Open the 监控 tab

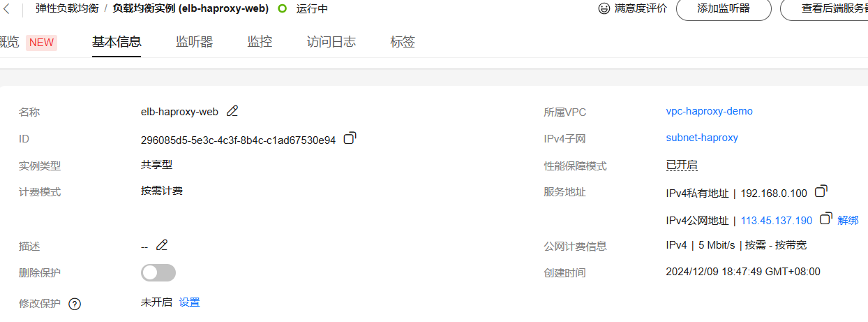tap(260, 42)
